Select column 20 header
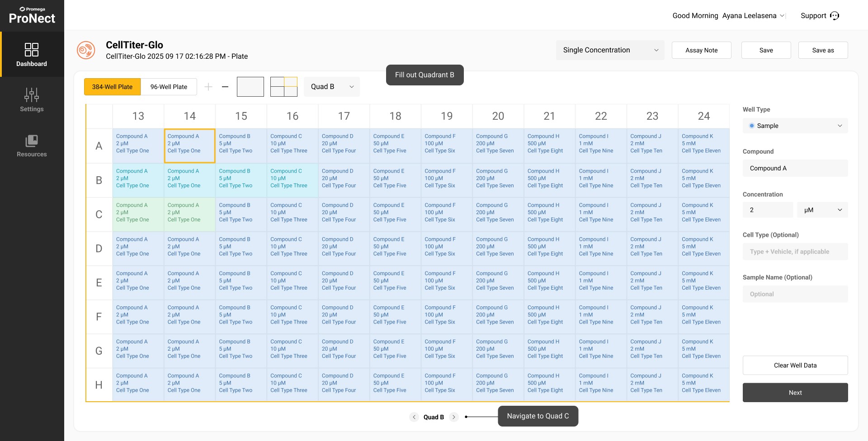Screen dimensions: 868x441 pyautogui.click(x=498, y=116)
